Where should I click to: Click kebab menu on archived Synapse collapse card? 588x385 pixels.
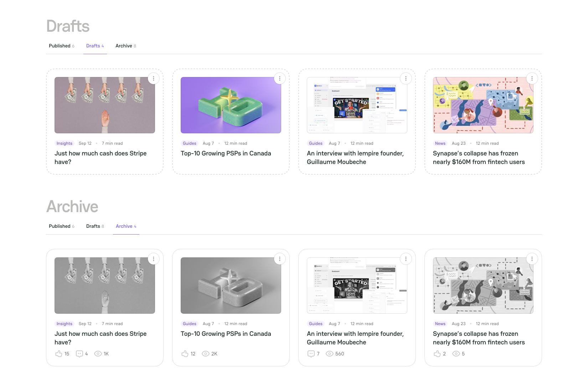[532, 259]
